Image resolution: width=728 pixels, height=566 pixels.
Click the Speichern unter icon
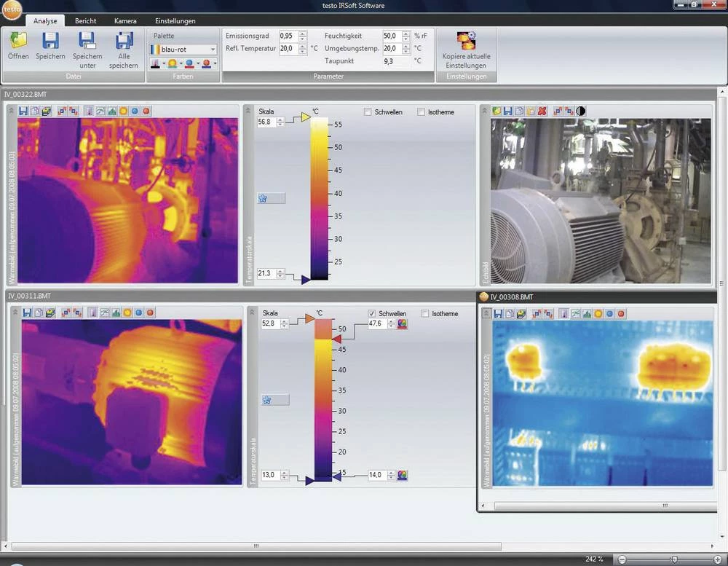pos(87,41)
